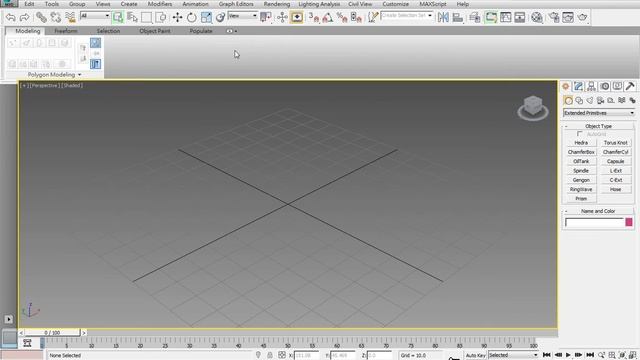Collapse the Name and Color rollout
The width and height of the screenshot is (640, 360).
tap(598, 211)
